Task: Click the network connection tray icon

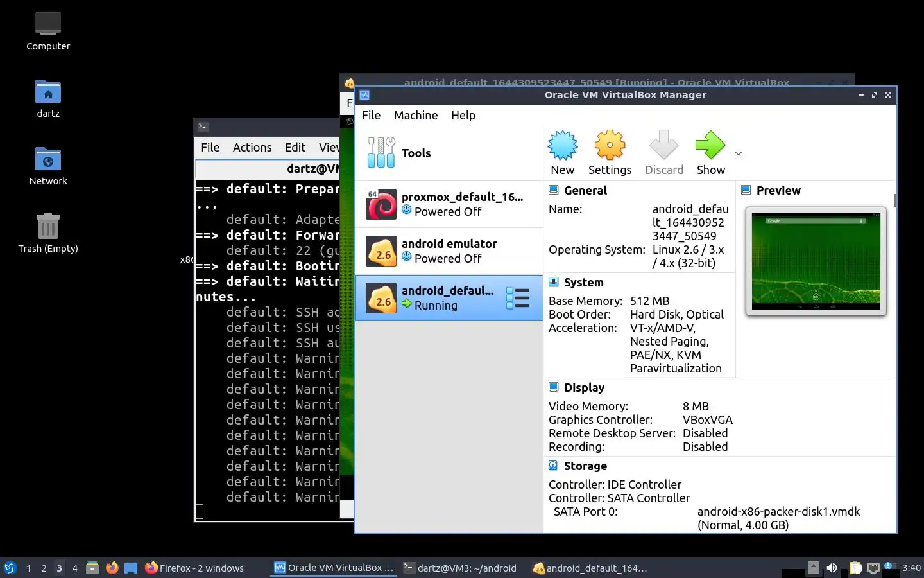Action: (873, 568)
